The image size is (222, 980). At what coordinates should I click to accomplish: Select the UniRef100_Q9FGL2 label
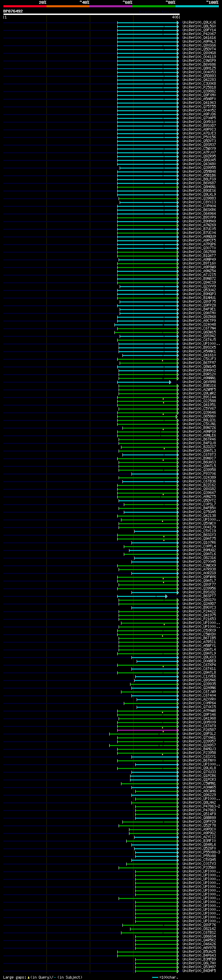199,734
